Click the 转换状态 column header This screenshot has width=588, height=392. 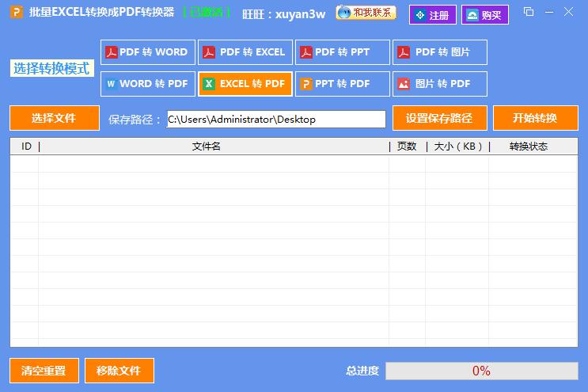click(528, 147)
